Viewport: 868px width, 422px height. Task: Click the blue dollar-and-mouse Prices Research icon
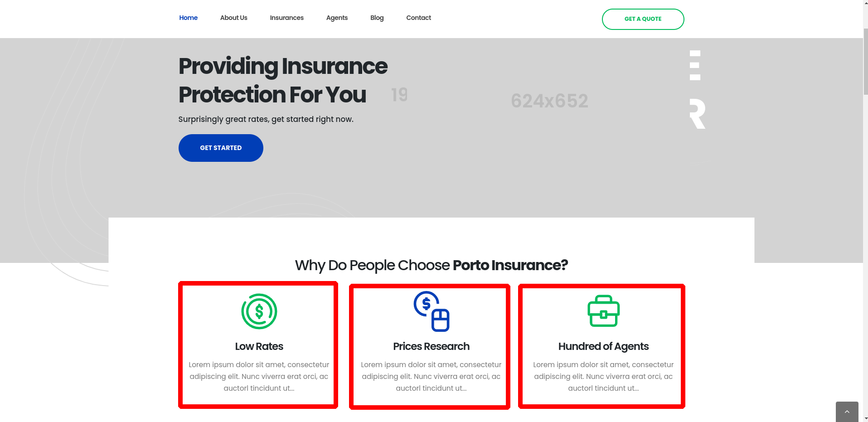coord(431,311)
